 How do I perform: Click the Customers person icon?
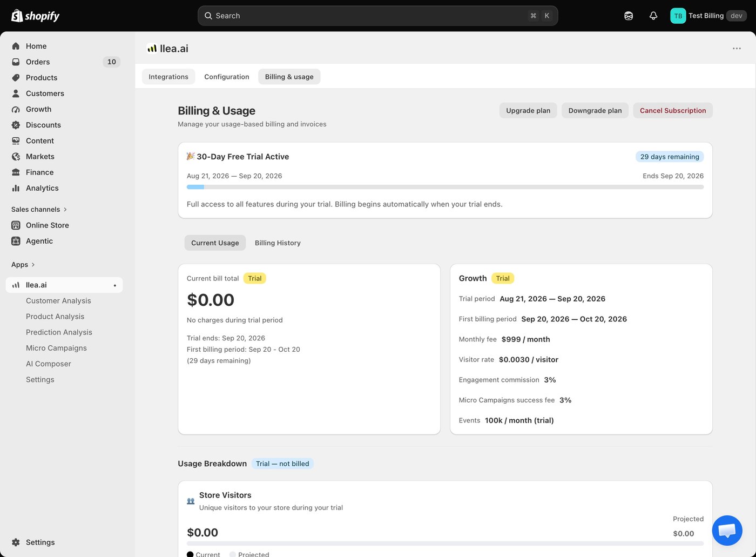click(x=16, y=93)
